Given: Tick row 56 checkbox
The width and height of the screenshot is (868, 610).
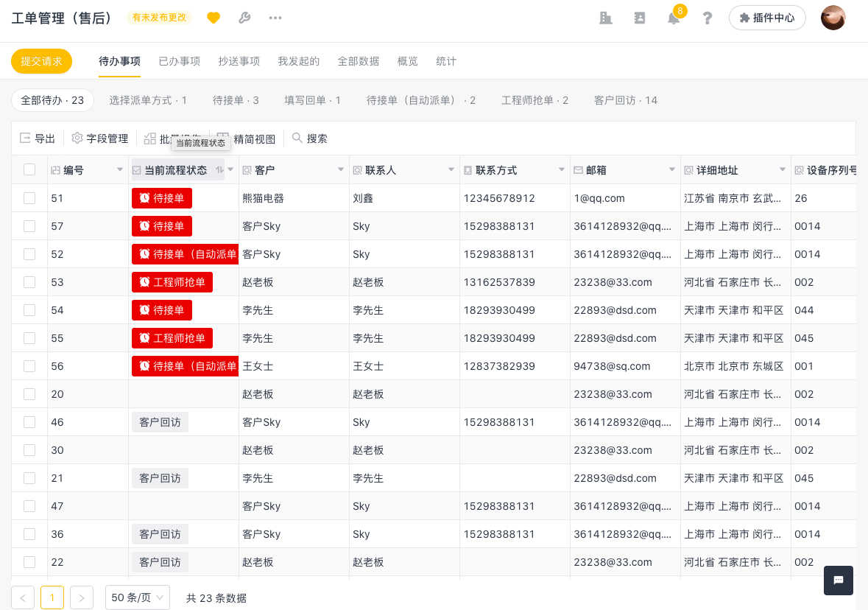Looking at the screenshot, I should (29, 366).
